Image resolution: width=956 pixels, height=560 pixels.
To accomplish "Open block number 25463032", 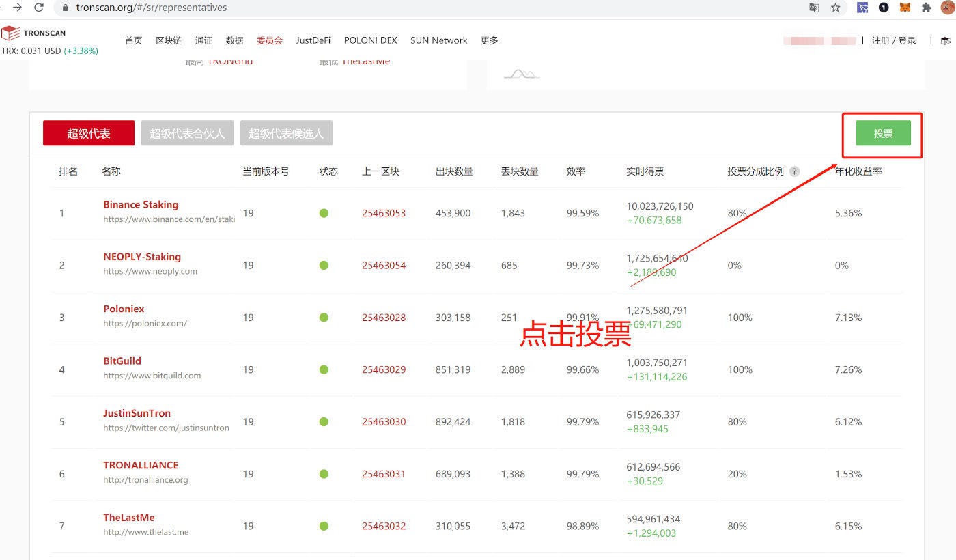I will 384,526.
